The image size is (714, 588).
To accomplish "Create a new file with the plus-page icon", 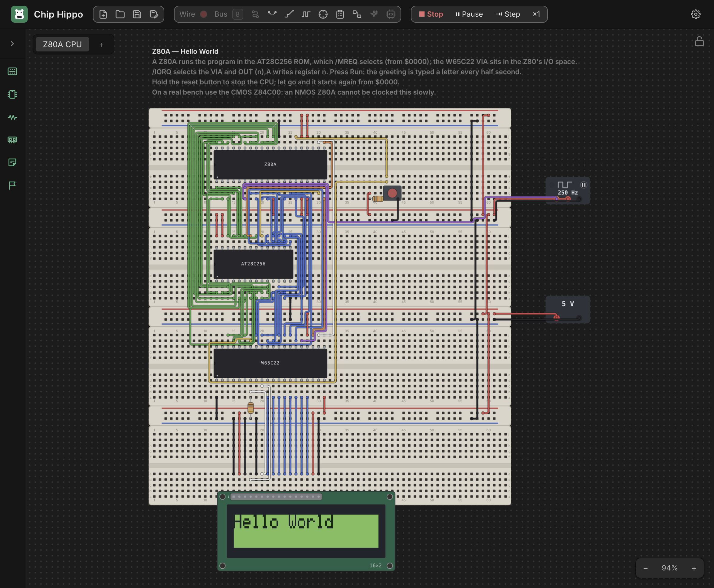I will click(103, 14).
